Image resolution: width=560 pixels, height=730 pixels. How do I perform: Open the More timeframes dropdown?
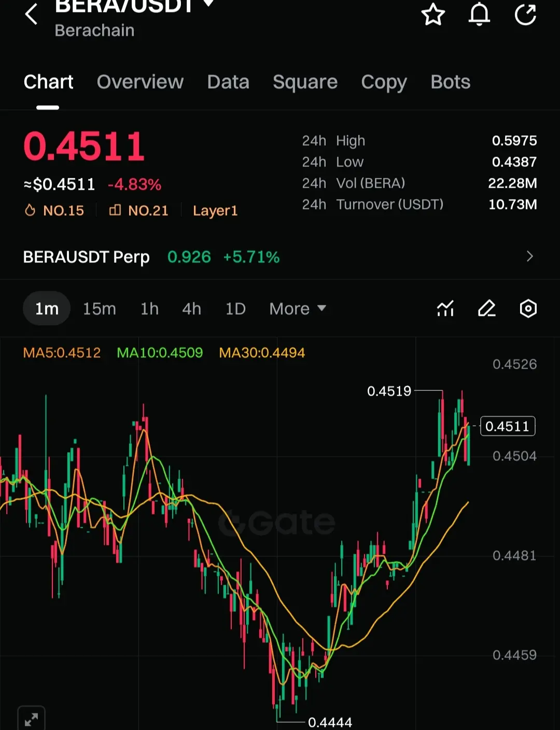coord(298,308)
